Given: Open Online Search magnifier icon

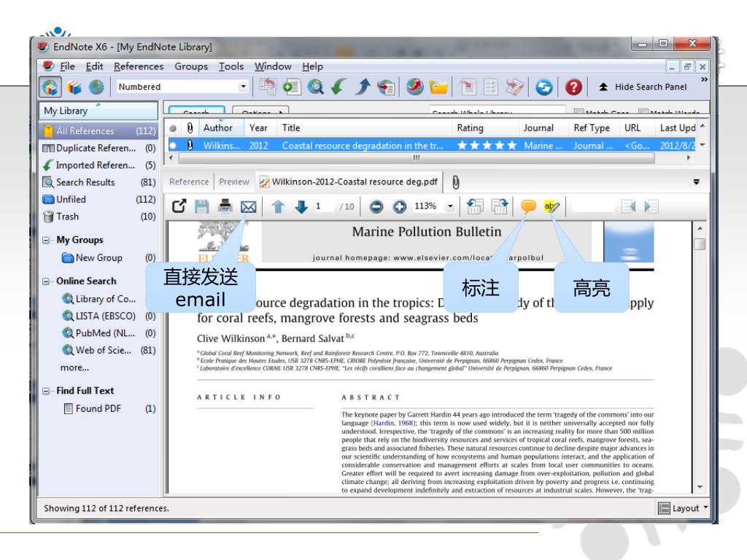Looking at the screenshot, I should (x=315, y=87).
